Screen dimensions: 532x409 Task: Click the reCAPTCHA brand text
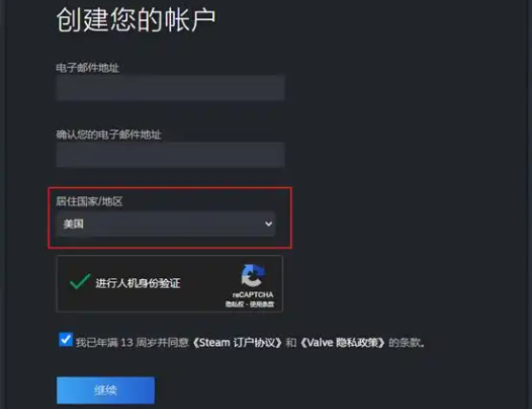(x=253, y=294)
